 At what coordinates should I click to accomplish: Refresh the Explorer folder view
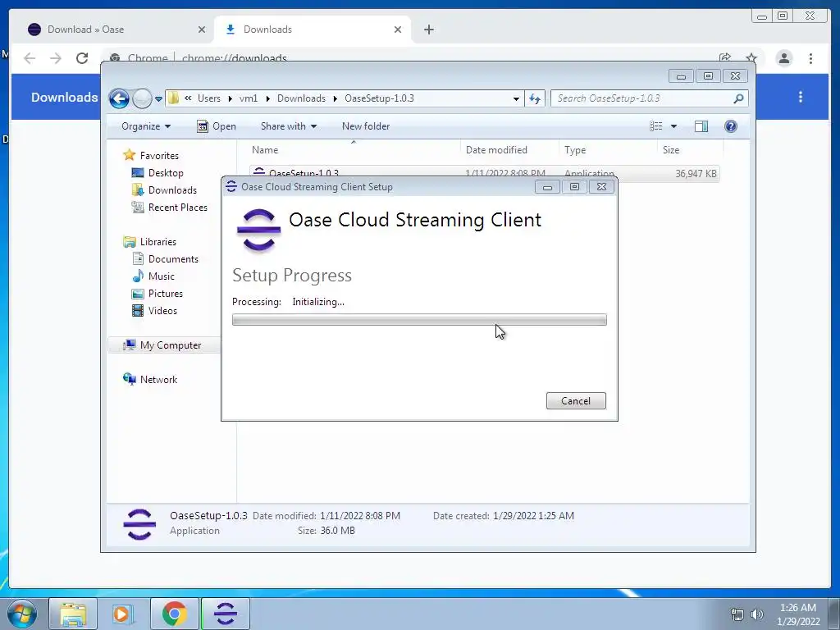(535, 98)
